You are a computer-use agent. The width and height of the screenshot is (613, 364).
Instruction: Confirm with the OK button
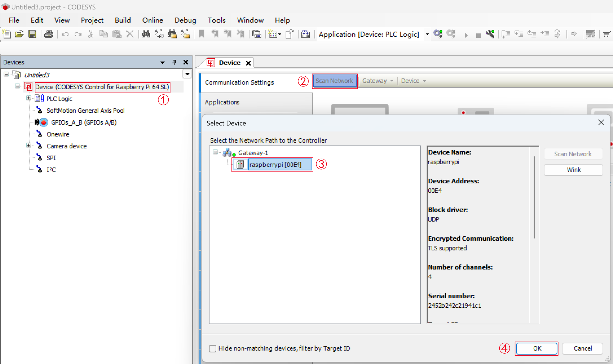point(537,349)
